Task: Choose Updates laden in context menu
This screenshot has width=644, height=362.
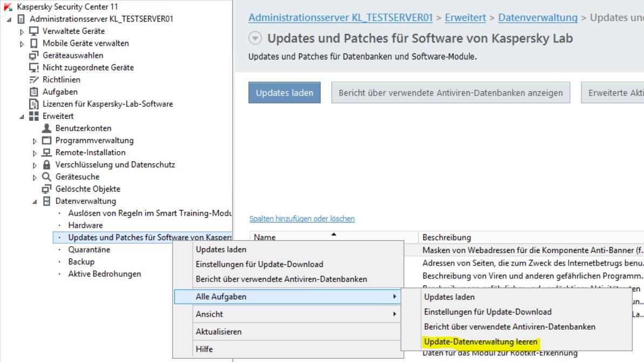Action: point(288,250)
